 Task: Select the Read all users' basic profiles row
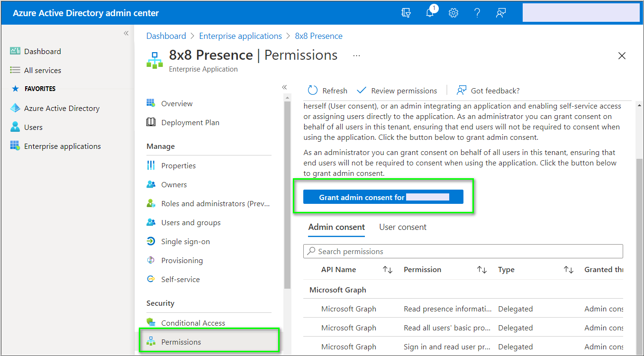pyautogui.click(x=463, y=328)
